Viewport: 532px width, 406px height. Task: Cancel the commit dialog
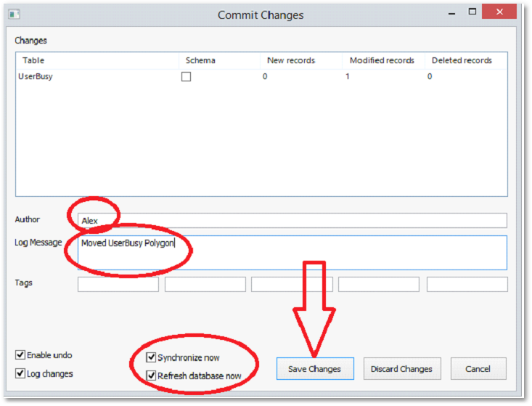point(478,369)
